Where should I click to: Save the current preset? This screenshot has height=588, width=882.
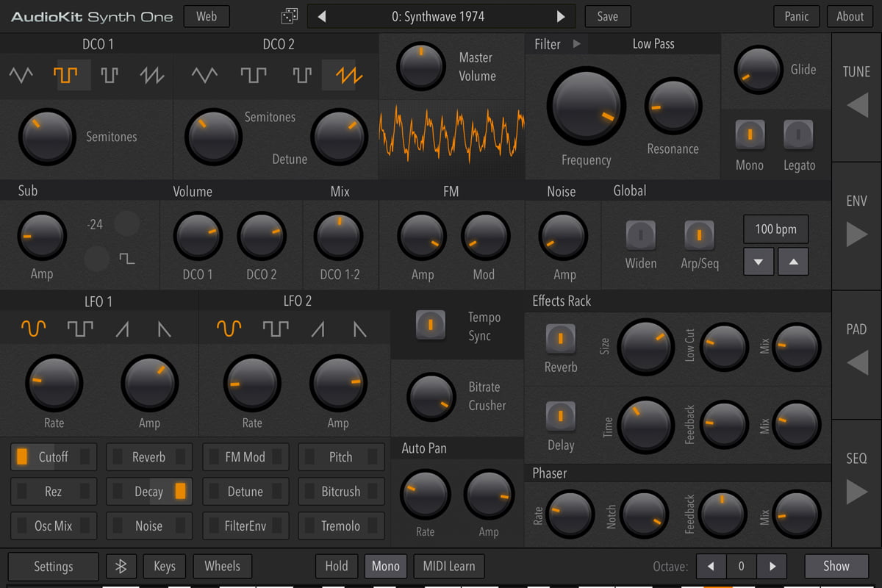click(608, 16)
